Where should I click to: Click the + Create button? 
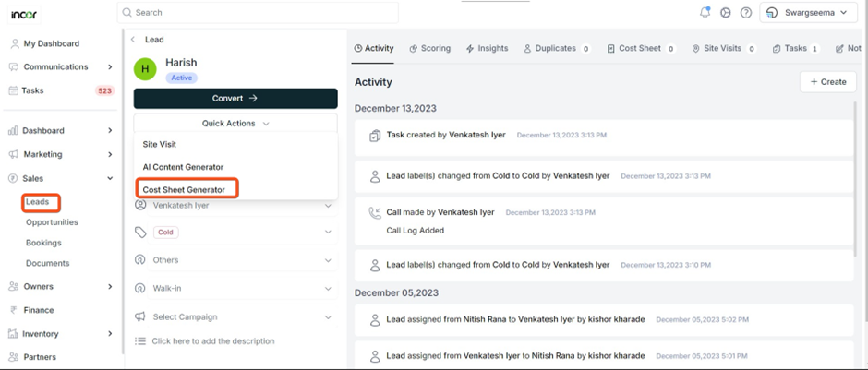tap(828, 82)
